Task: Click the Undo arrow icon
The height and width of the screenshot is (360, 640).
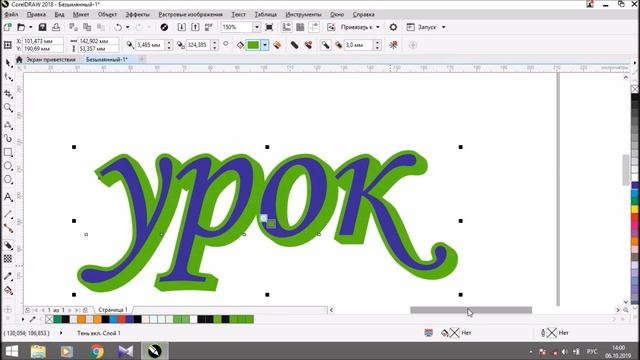Action: coord(118,27)
